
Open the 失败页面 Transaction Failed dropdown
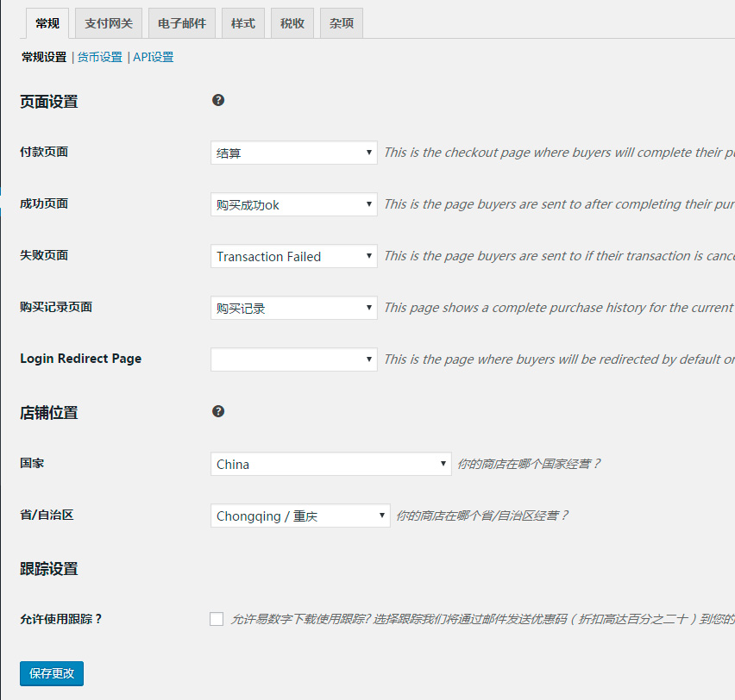pos(294,256)
